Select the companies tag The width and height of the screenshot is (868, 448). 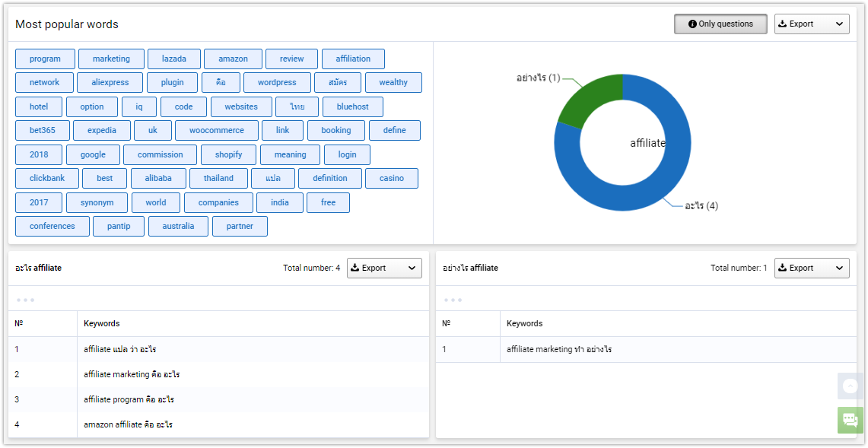click(x=218, y=202)
